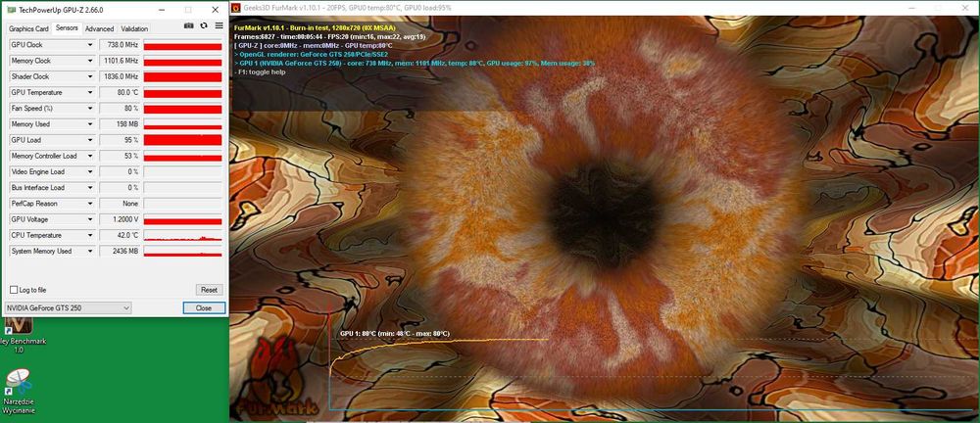
Task: Select the Sensors tab
Action: point(67,28)
